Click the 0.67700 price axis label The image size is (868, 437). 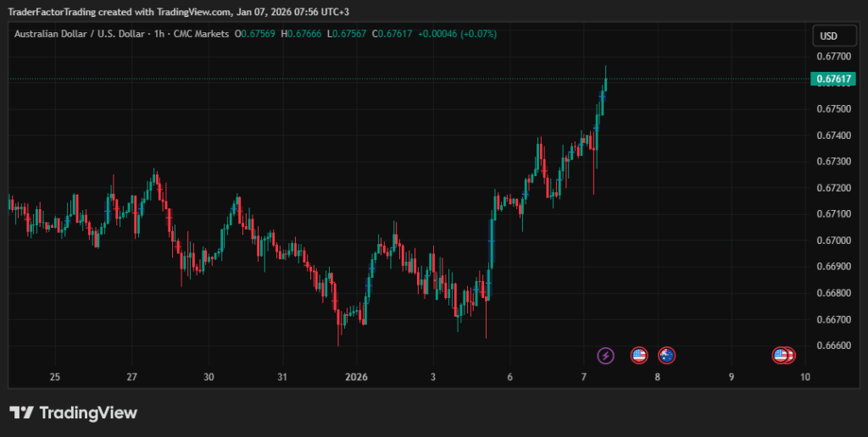point(833,56)
